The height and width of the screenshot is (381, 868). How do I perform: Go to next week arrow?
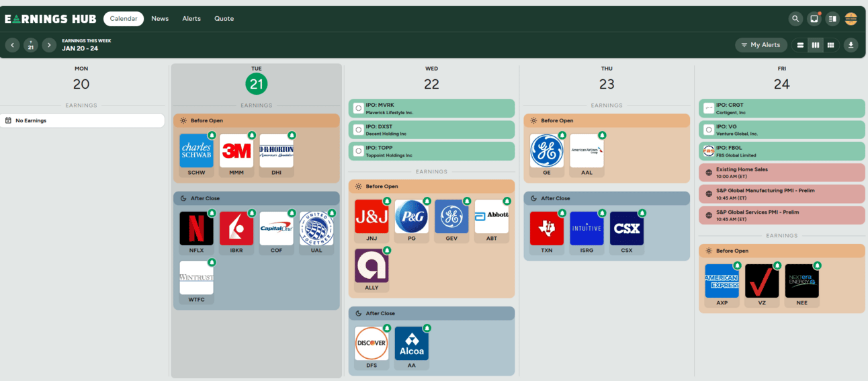(49, 45)
